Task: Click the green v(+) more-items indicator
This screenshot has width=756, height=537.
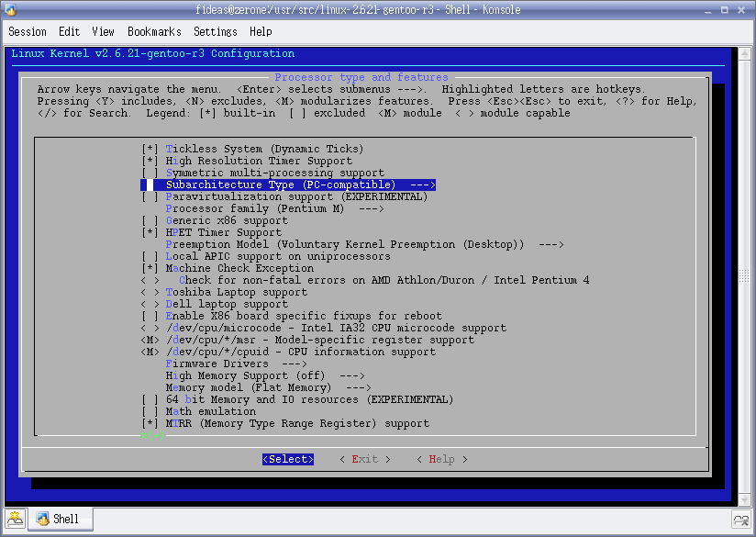Action: pos(153,436)
